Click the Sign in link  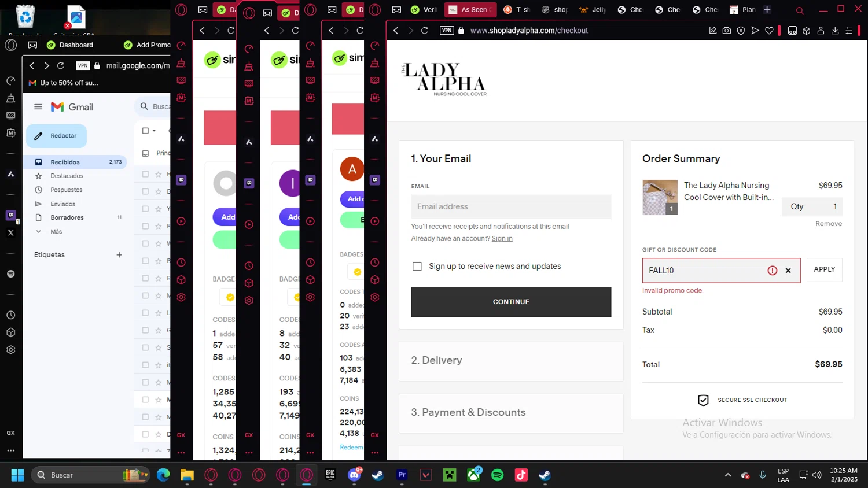tap(502, 239)
